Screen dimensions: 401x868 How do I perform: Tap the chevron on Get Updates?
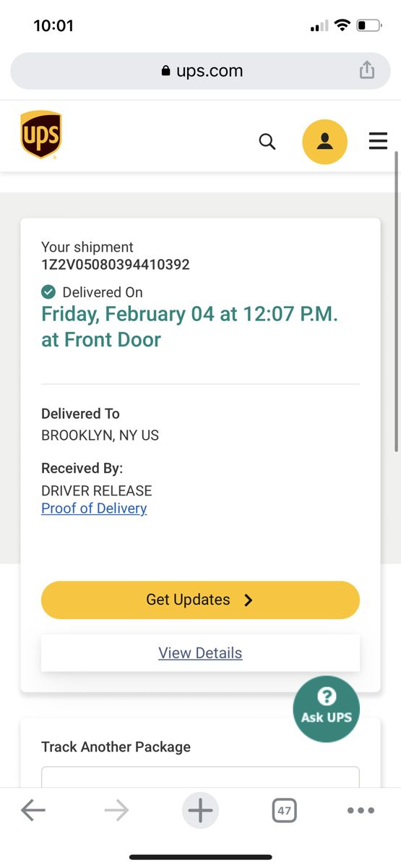tap(249, 600)
